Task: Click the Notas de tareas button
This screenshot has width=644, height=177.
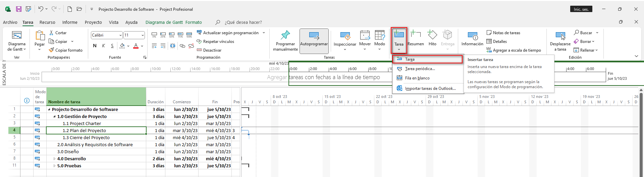Action: click(503, 33)
